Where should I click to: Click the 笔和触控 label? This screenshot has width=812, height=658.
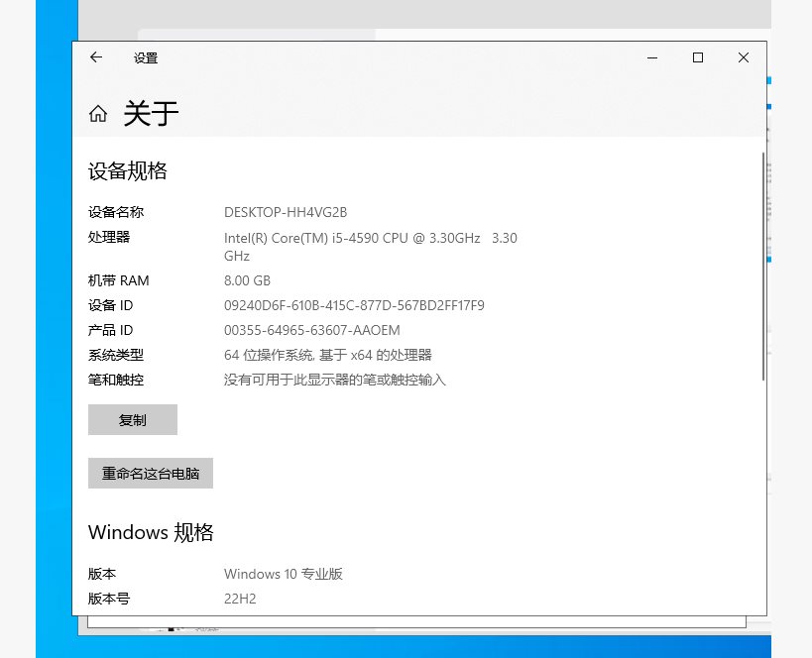pyautogui.click(x=116, y=380)
